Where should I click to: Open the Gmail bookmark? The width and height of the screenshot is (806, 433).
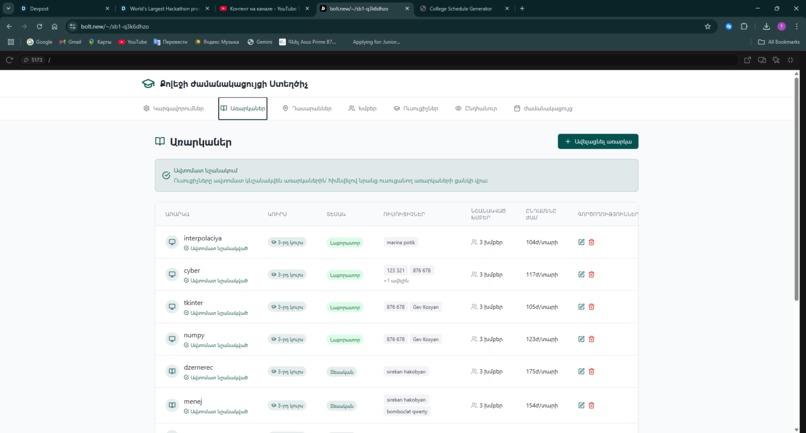pyautogui.click(x=70, y=42)
